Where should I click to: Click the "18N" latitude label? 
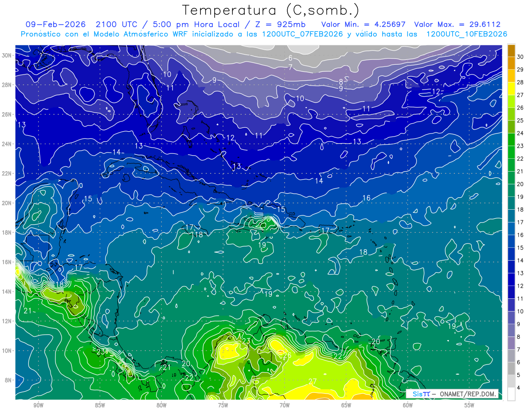(7, 232)
